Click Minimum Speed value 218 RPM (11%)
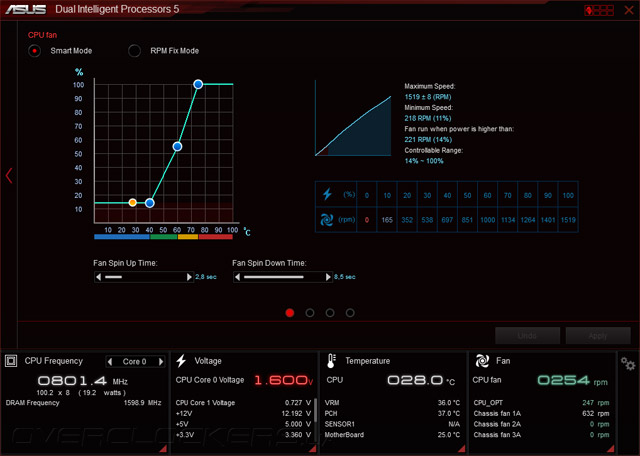 (x=428, y=118)
